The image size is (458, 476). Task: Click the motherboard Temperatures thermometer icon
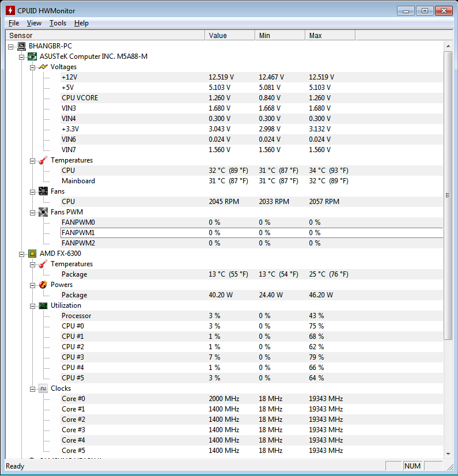coord(43,160)
